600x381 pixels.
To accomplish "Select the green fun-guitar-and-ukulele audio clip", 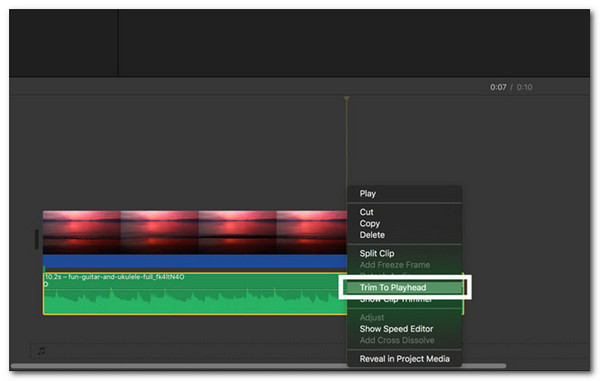I will click(195, 294).
